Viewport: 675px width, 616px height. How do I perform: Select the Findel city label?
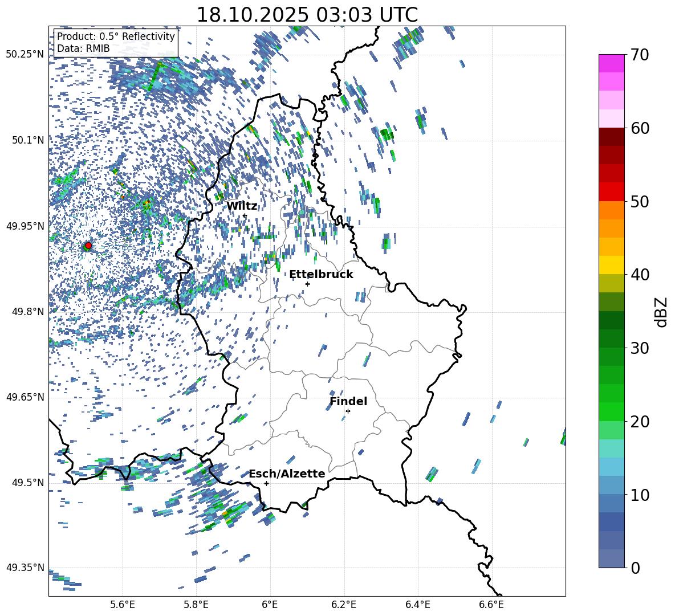pos(348,401)
